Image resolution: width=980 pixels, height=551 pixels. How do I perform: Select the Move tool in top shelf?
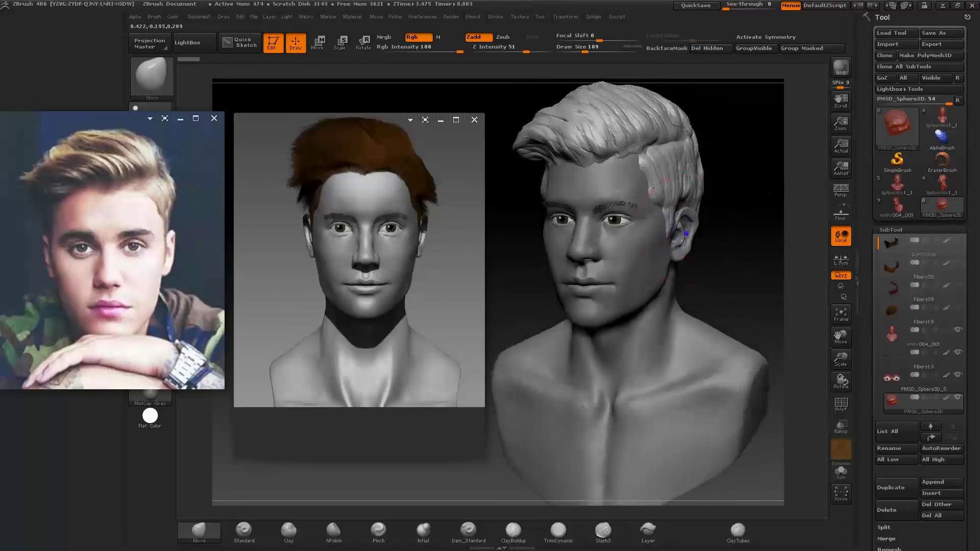(x=317, y=42)
